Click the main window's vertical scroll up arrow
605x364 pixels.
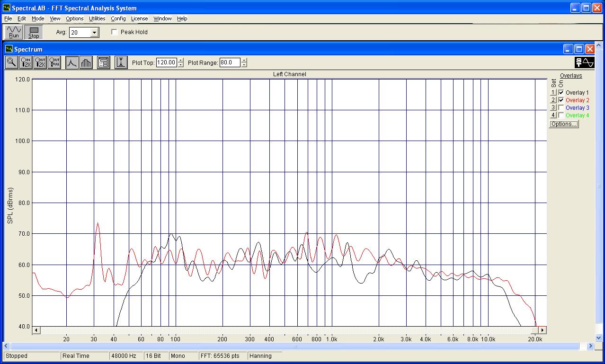[598, 46]
